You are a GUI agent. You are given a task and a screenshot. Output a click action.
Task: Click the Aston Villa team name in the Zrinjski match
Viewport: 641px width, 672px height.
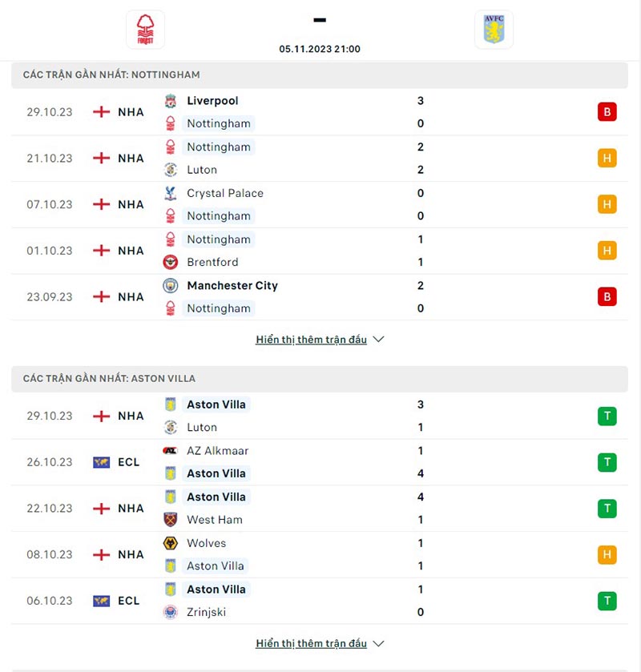pos(216,589)
